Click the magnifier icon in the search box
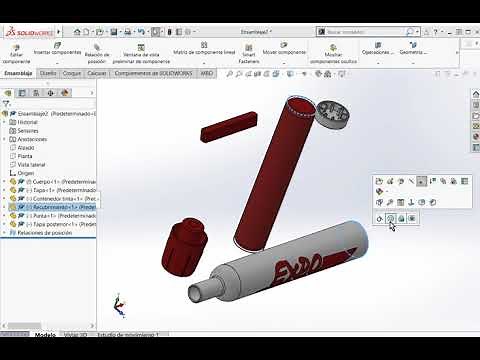480x360 pixels. pos(410,32)
